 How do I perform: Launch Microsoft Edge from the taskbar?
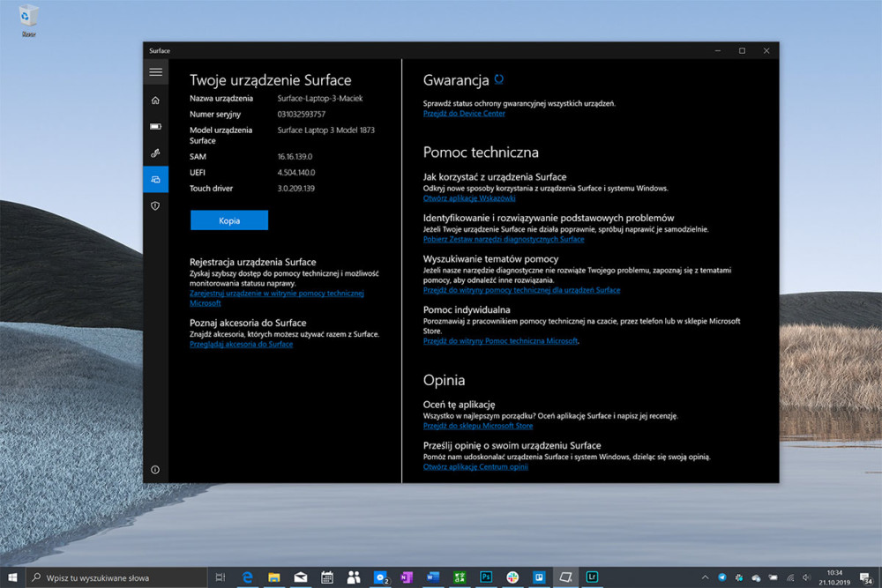(247, 577)
